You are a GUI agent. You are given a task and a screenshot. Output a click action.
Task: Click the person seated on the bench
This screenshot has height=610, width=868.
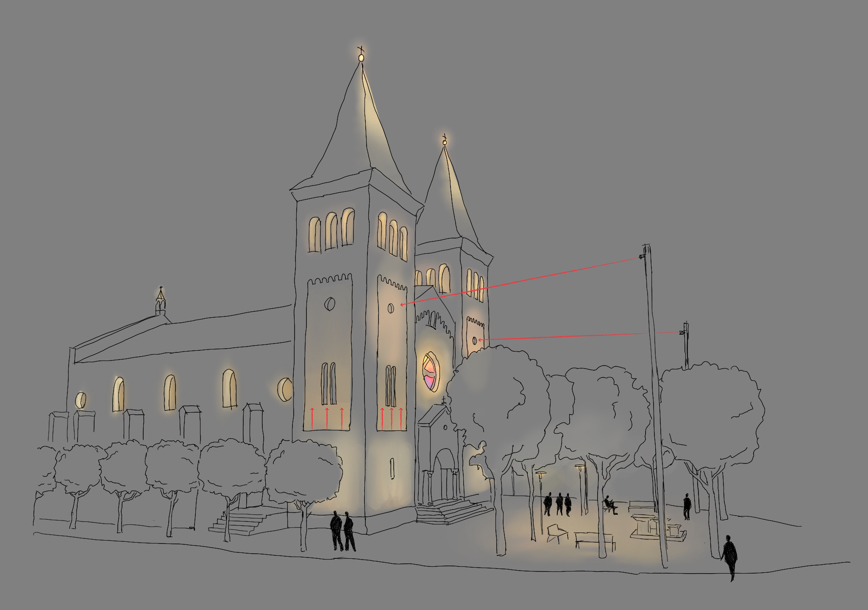[610, 505]
